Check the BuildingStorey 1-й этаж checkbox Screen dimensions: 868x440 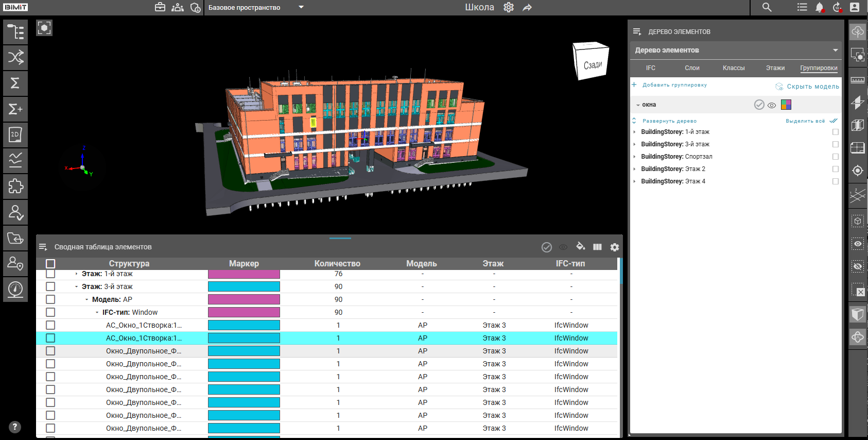tap(835, 132)
